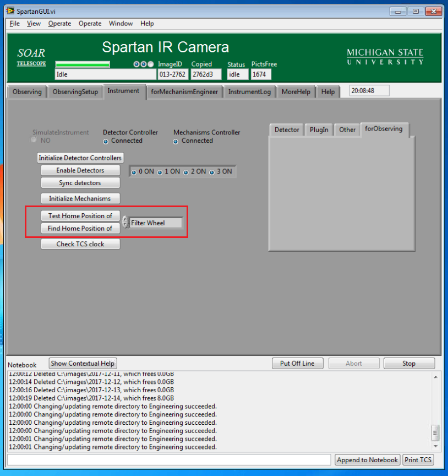The height and width of the screenshot is (476, 448).
Task: Select the Instrument tab
Action: click(123, 91)
